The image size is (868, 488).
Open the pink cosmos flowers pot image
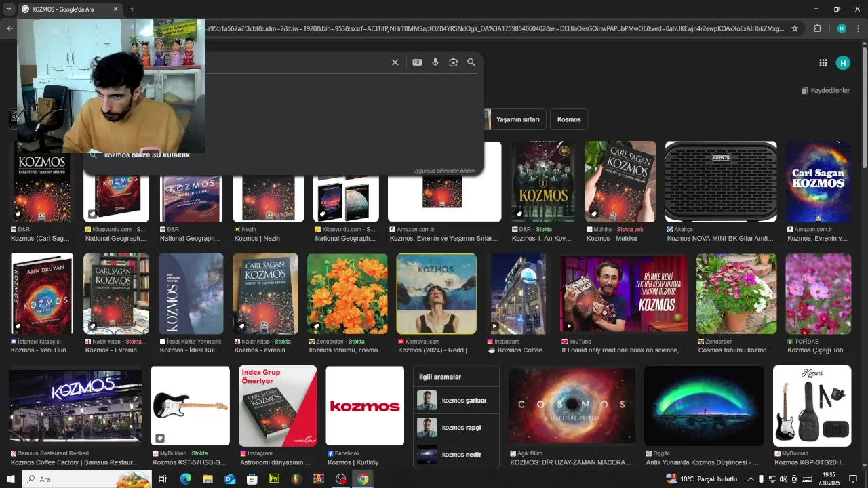pos(736,294)
